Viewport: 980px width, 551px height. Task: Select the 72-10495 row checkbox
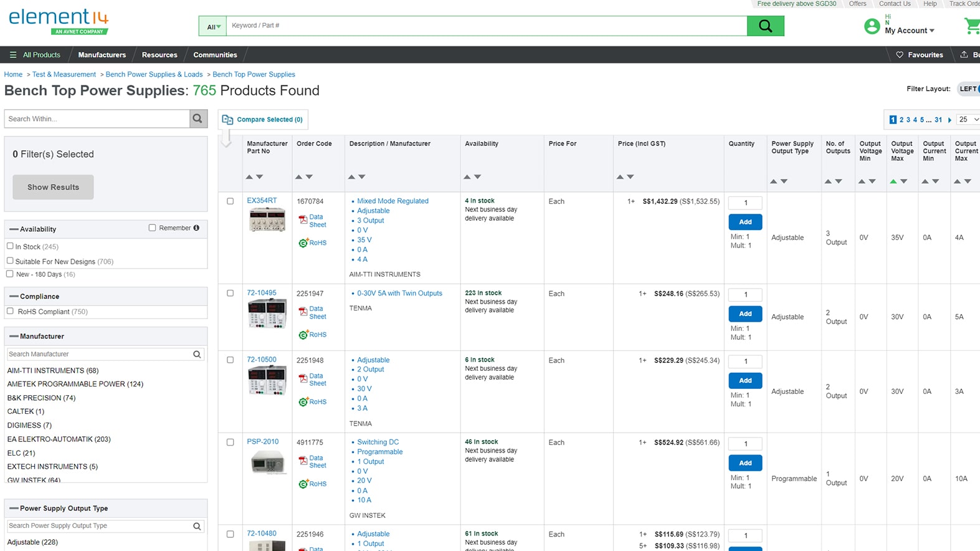pos(230,293)
